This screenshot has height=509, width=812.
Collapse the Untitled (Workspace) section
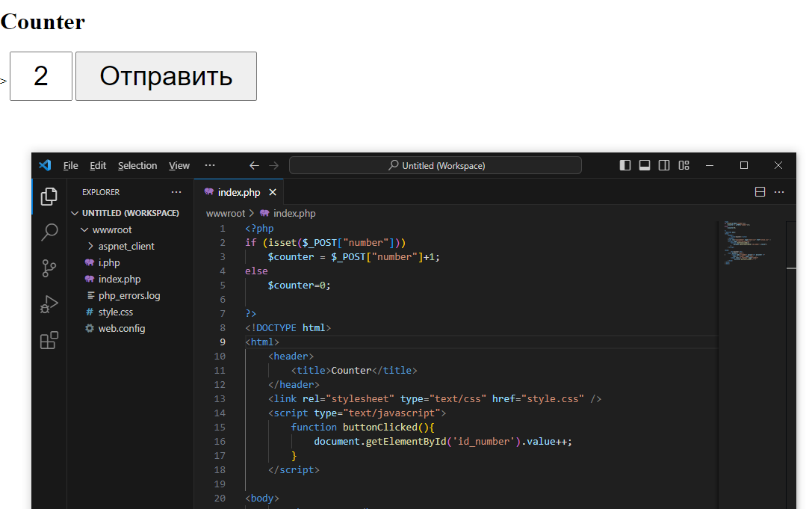pyautogui.click(x=75, y=213)
